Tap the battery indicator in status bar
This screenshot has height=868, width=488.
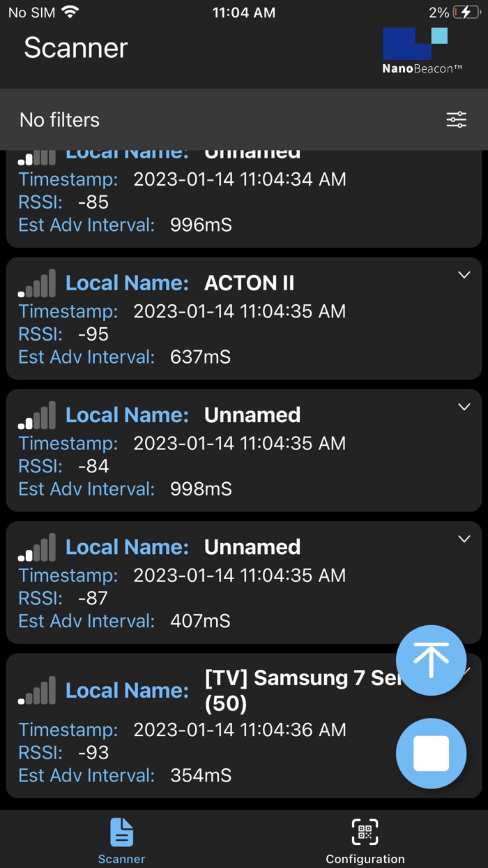click(x=466, y=13)
